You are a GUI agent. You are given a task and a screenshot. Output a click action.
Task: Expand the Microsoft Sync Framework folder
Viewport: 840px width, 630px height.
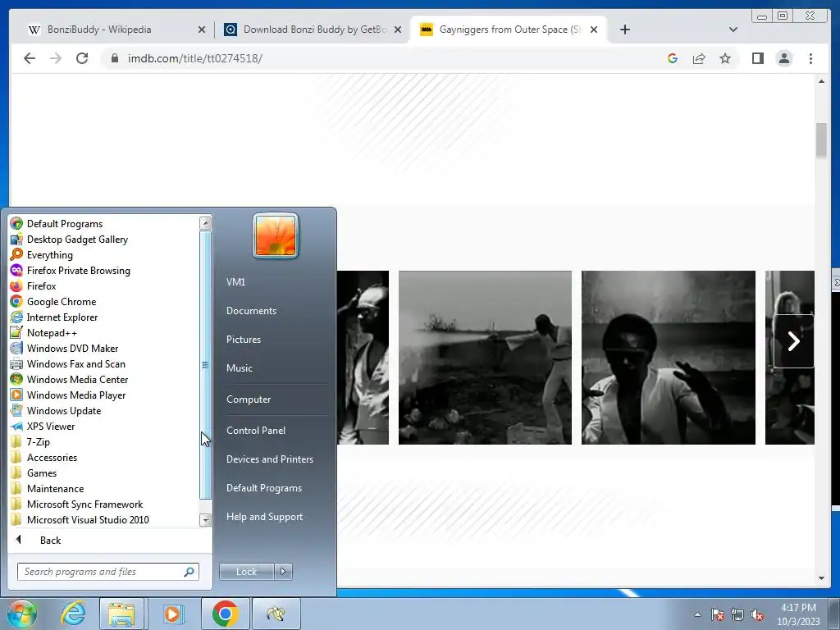76,504
